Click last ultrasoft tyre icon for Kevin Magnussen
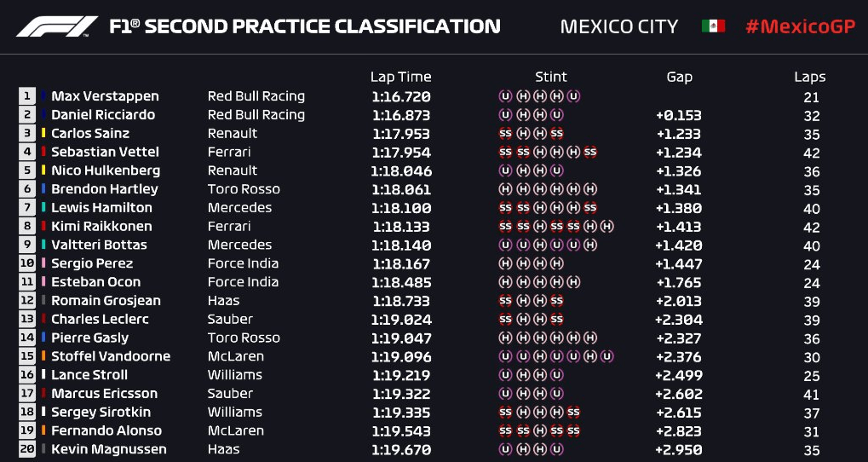This screenshot has width=868, height=462. tap(557, 448)
